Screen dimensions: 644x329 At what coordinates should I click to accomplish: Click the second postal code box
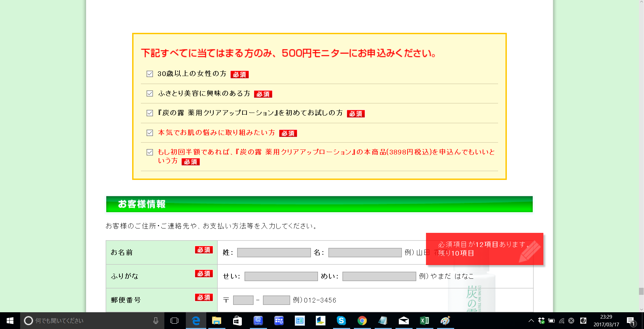coord(276,300)
